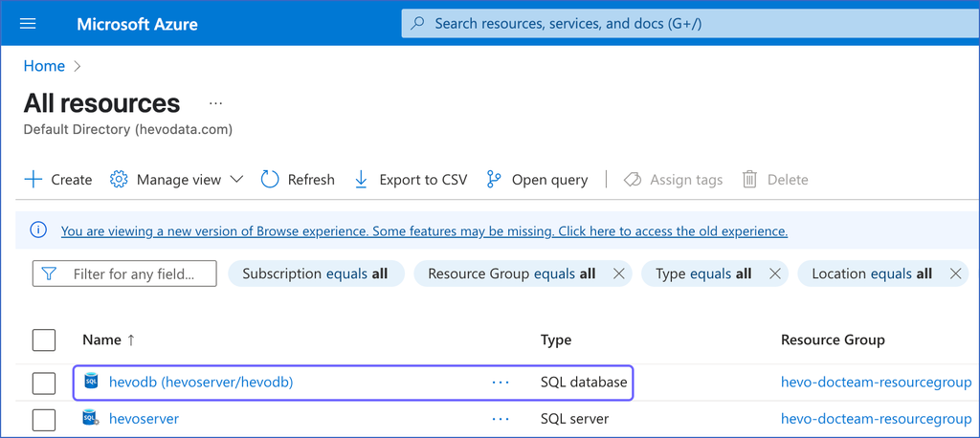The height and width of the screenshot is (438, 980).
Task: Click the SQL database type cell
Action: coord(584,382)
